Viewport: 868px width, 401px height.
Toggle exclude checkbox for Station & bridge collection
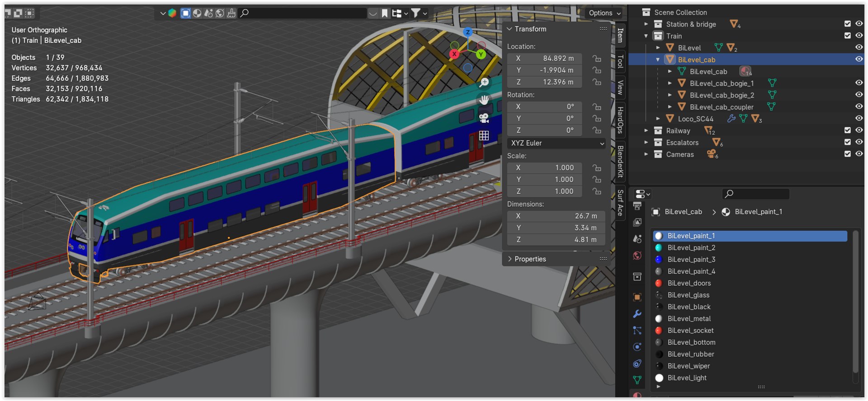click(x=848, y=24)
